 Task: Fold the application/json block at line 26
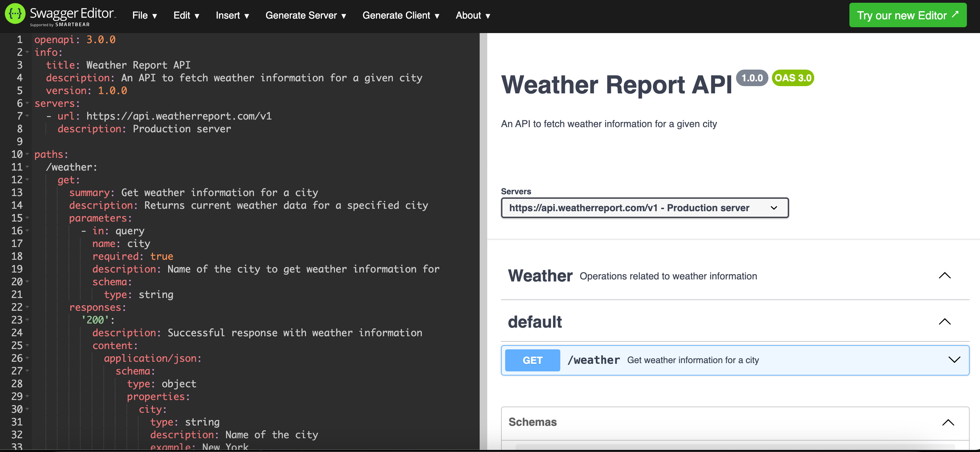(x=27, y=358)
